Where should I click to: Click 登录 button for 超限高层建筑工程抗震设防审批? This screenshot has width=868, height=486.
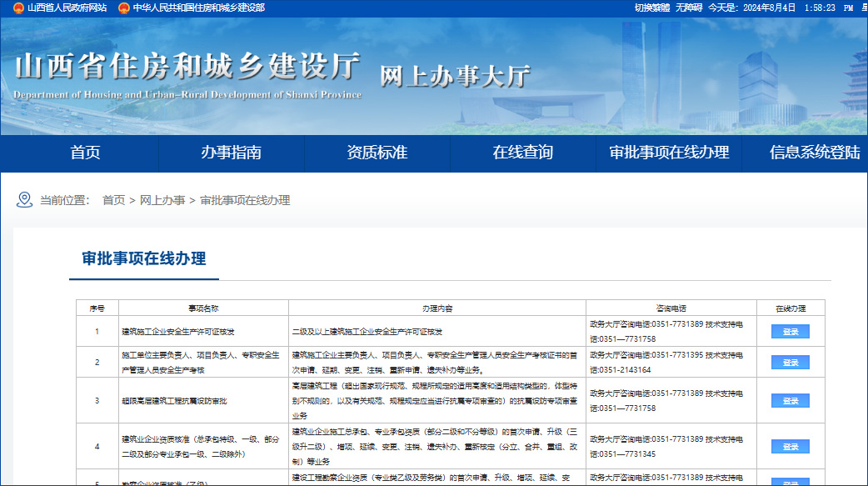click(791, 401)
